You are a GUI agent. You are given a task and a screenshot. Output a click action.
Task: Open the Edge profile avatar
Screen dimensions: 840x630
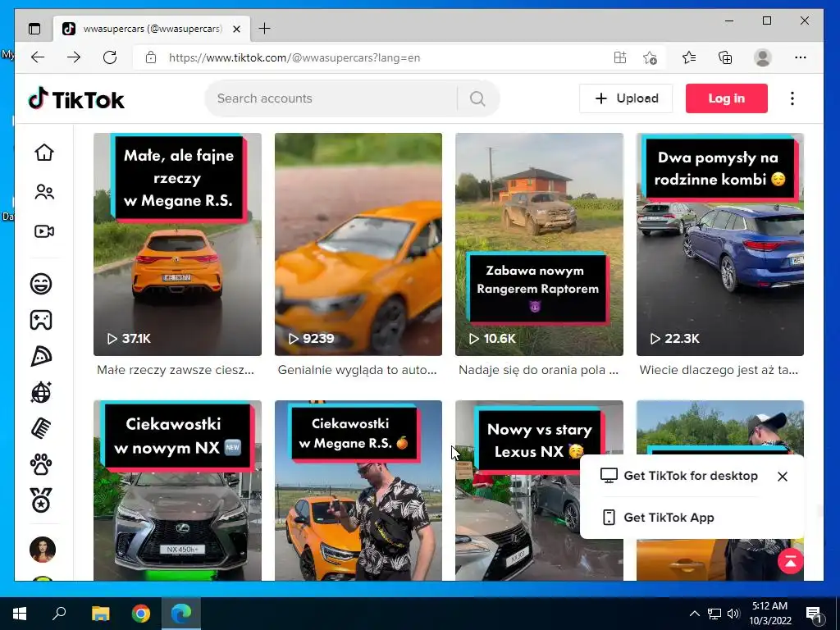[x=762, y=57]
